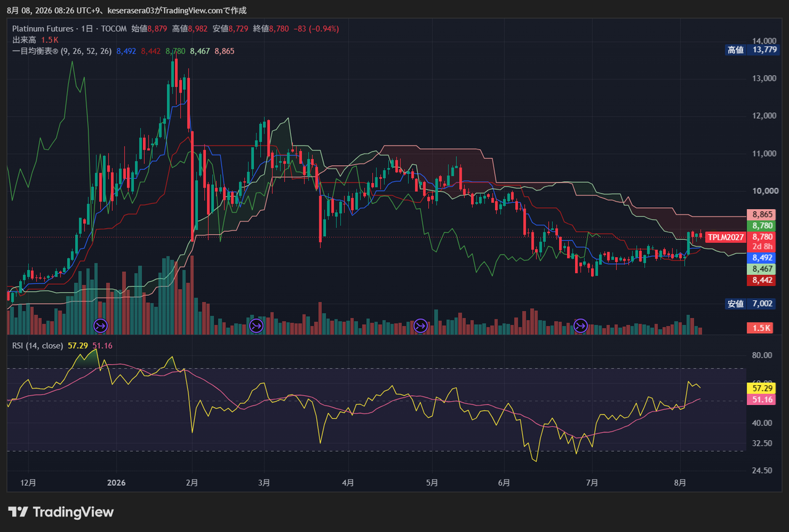Screen dimensions: 789x532
Task: Click the header line mentioning keserasera03 and TradingView.com
Action: pos(127,10)
